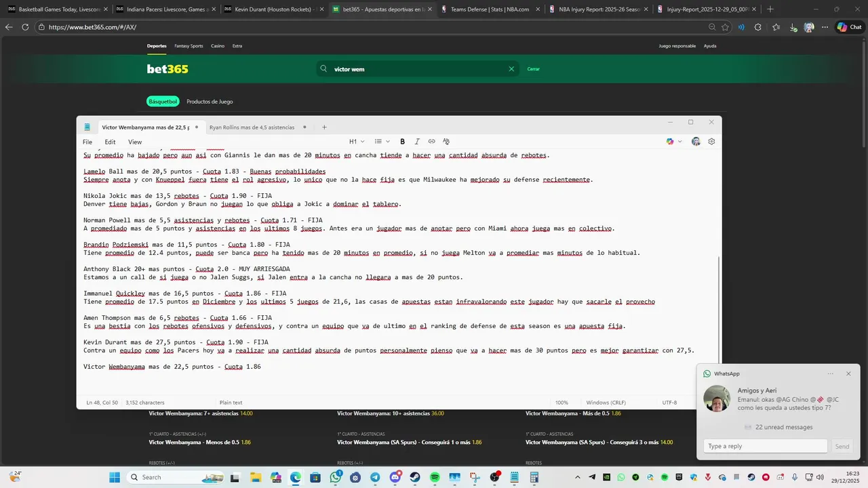Switch to Kevin Durant browser tab
This screenshot has height=488, width=868.
point(273,9)
